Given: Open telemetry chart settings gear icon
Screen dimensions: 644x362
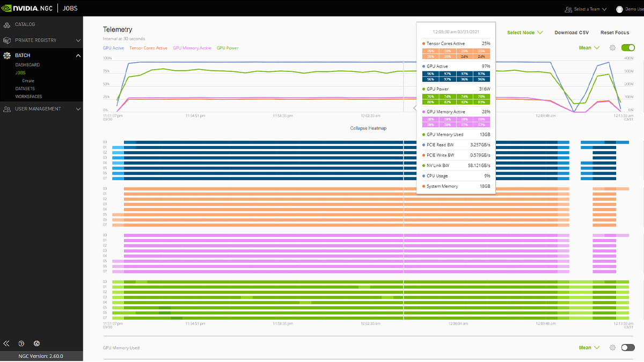Looking at the screenshot, I should click(x=612, y=48).
